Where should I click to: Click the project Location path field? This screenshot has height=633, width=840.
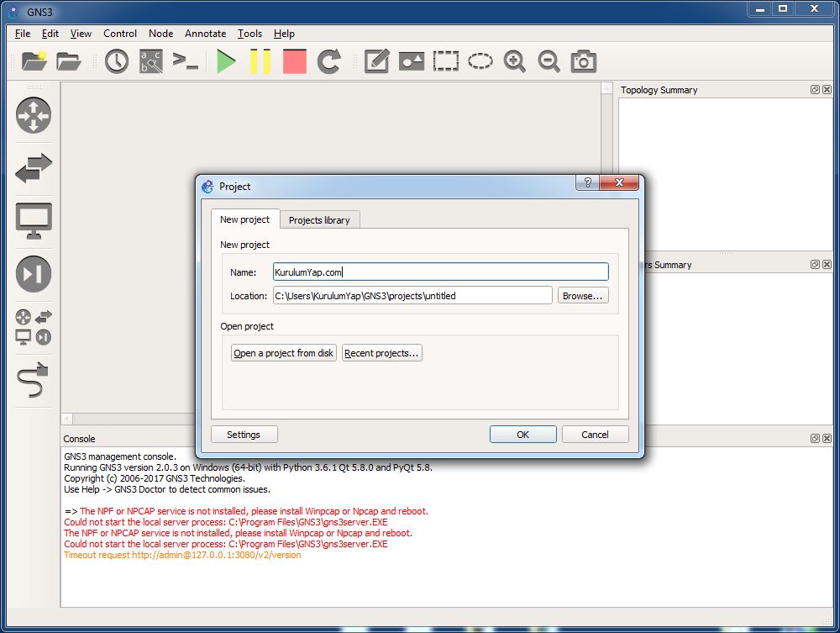pyautogui.click(x=412, y=295)
